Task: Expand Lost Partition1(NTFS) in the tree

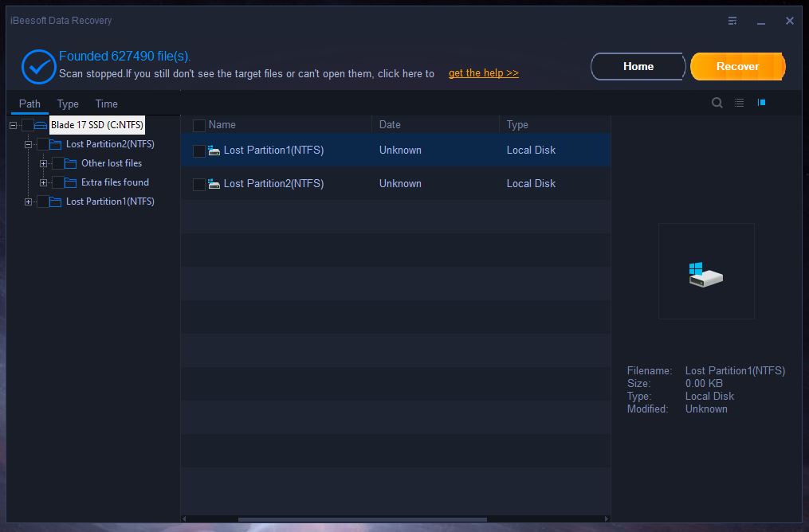Action: (x=28, y=201)
